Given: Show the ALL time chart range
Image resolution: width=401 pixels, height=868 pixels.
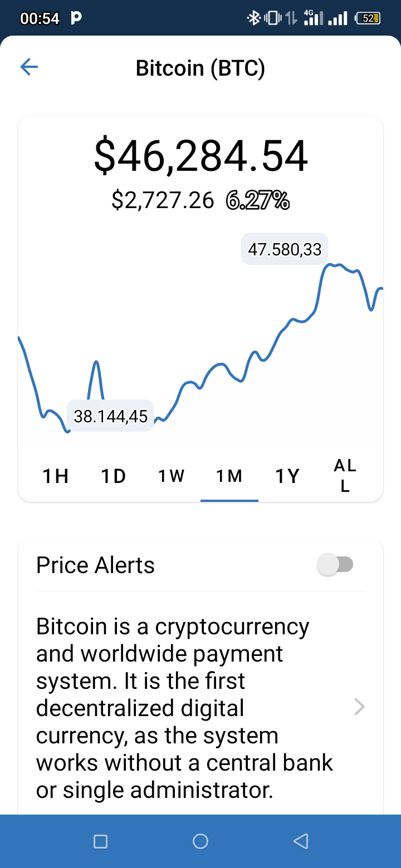Looking at the screenshot, I should pyautogui.click(x=345, y=476).
